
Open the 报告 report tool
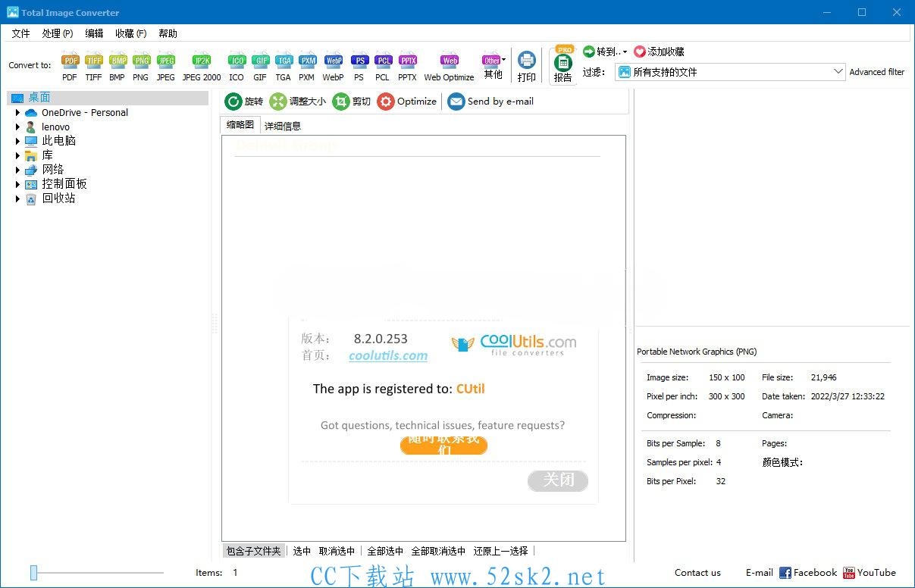pos(563,65)
